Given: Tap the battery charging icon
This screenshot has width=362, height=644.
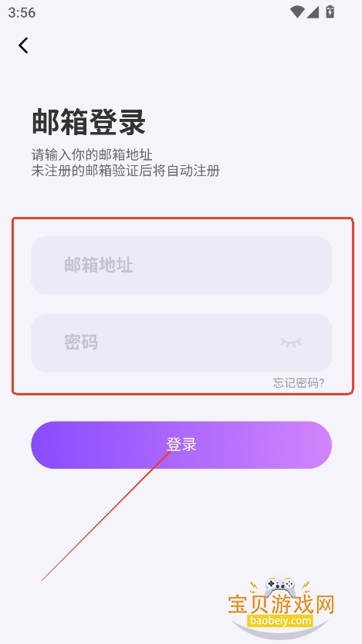Looking at the screenshot, I should point(330,12).
